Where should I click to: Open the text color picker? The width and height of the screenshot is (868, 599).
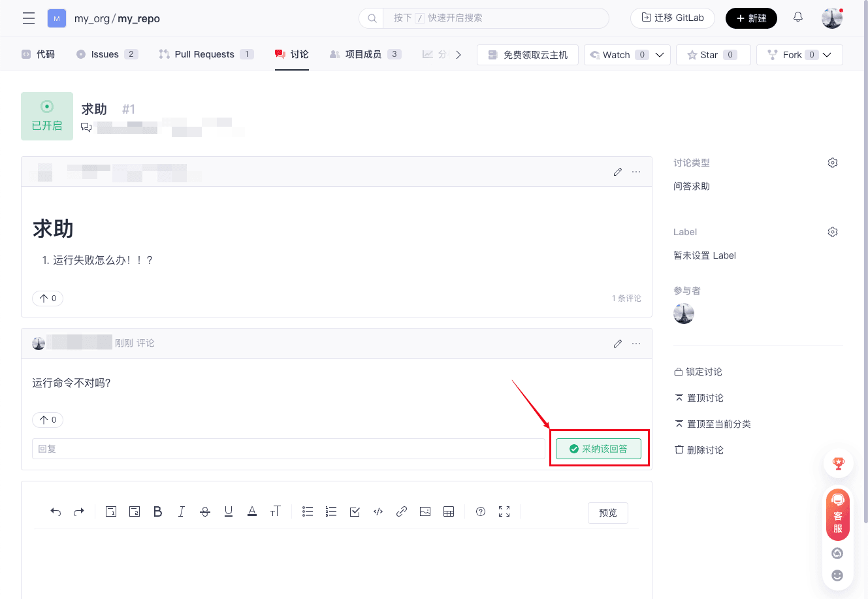point(252,511)
